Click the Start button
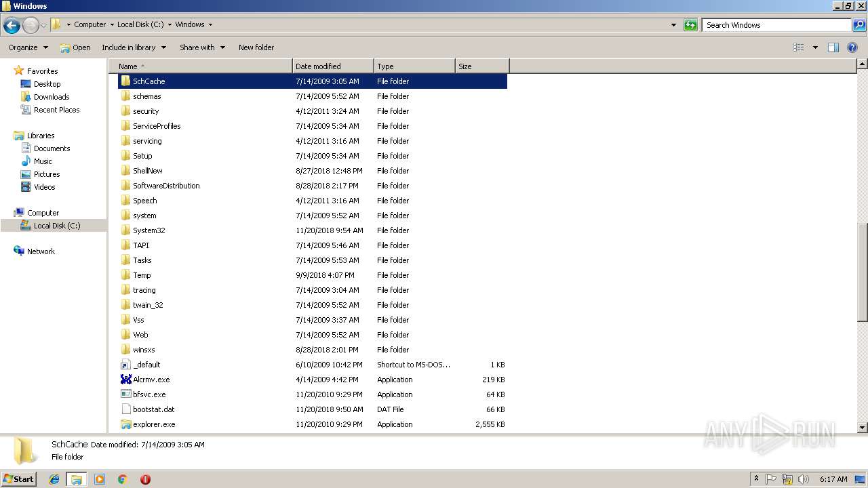The width and height of the screenshot is (868, 488). [19, 479]
